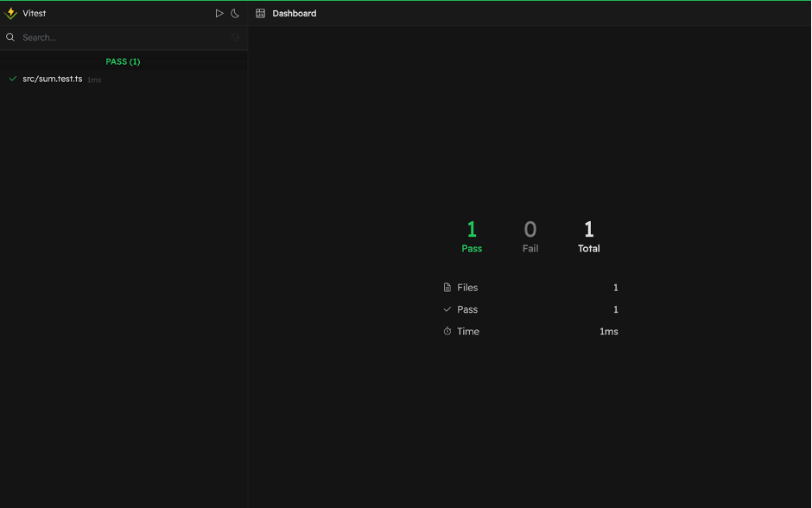Click the Pass checkmark icon in stats
Viewport: 812px width, 508px height.
coord(447,309)
